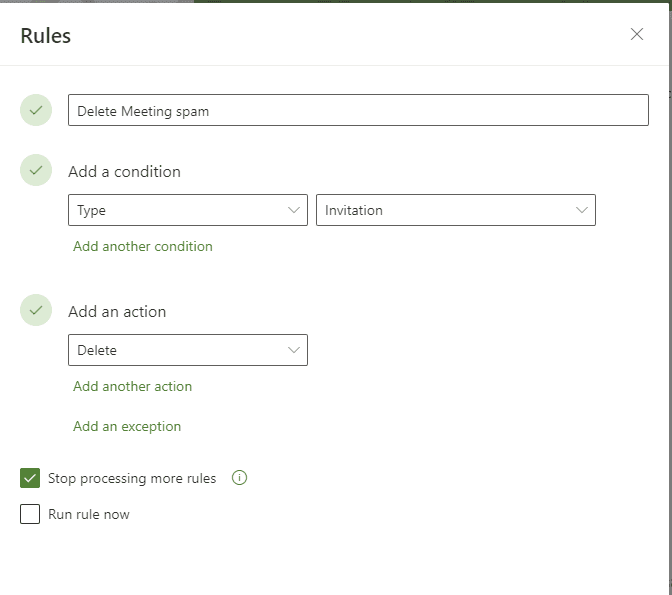Open the Invitation value dropdown
The image size is (672, 595).
click(456, 210)
